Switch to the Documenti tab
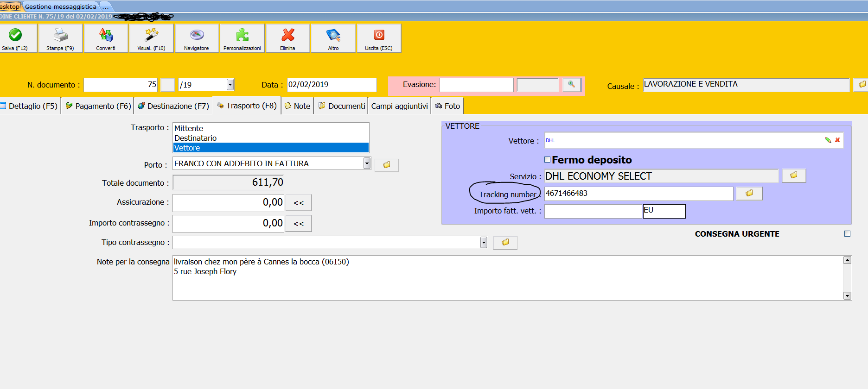 (x=342, y=106)
